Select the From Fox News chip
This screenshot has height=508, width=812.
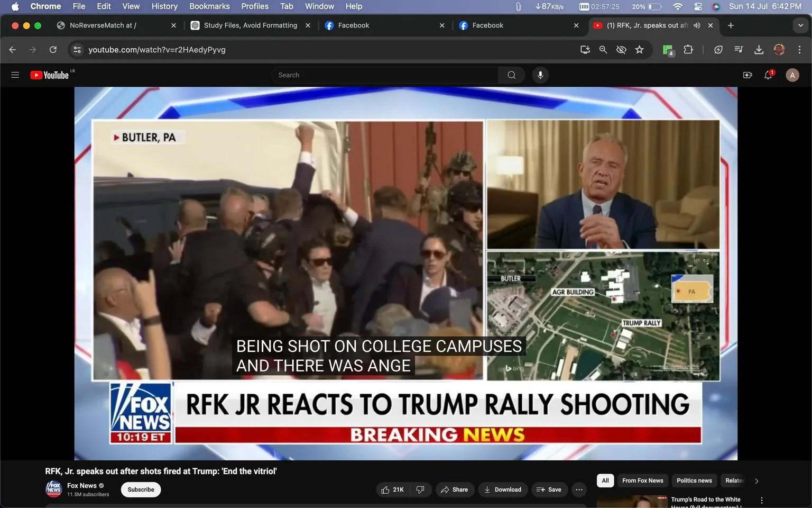pyautogui.click(x=642, y=480)
